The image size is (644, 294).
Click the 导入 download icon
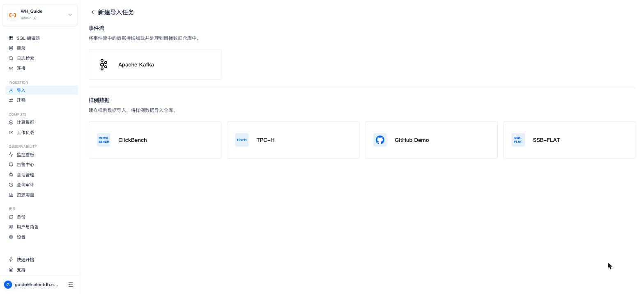click(11, 90)
